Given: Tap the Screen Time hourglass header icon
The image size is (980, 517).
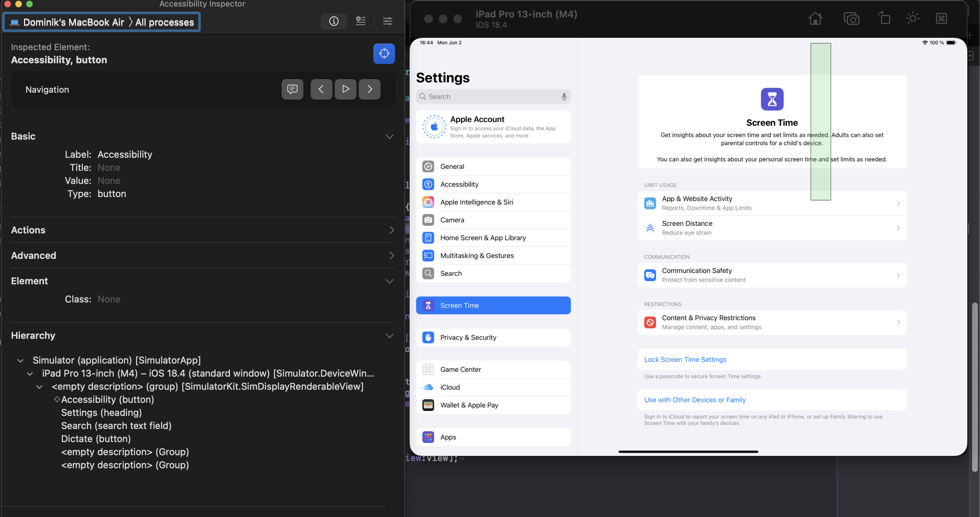Looking at the screenshot, I should (x=772, y=99).
